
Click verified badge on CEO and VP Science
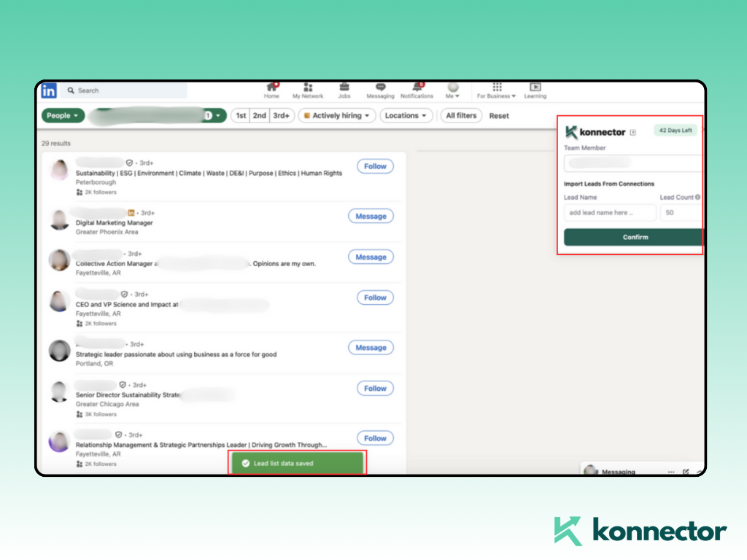(124, 295)
